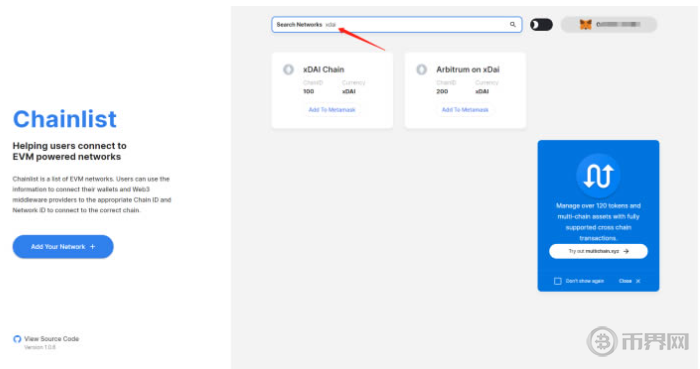Click the search magnifier icon
The image size is (700, 369).
point(512,25)
